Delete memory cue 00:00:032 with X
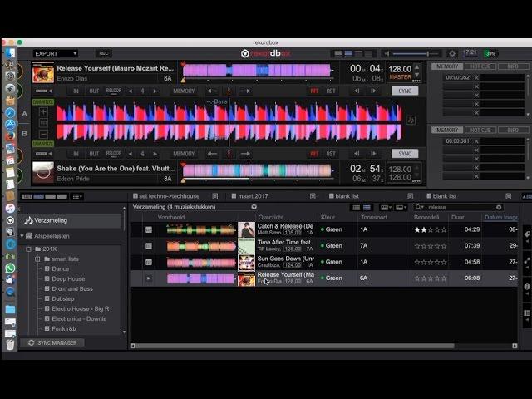This screenshot has height=399, width=532. [476, 77]
